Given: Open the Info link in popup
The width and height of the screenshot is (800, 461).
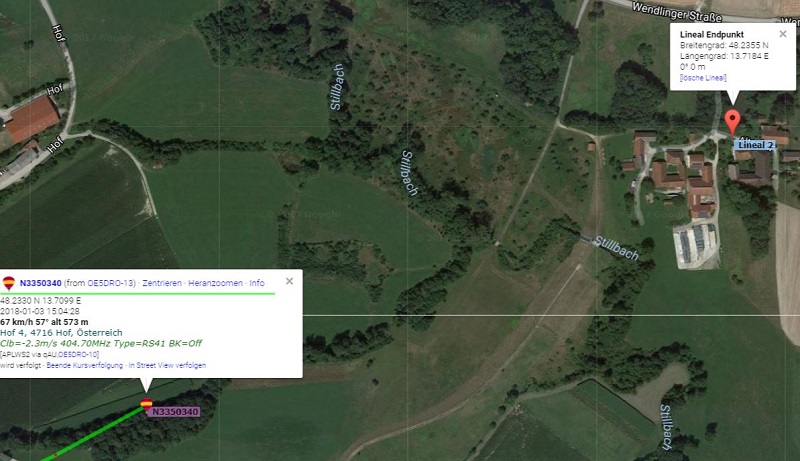Looking at the screenshot, I should click(257, 283).
